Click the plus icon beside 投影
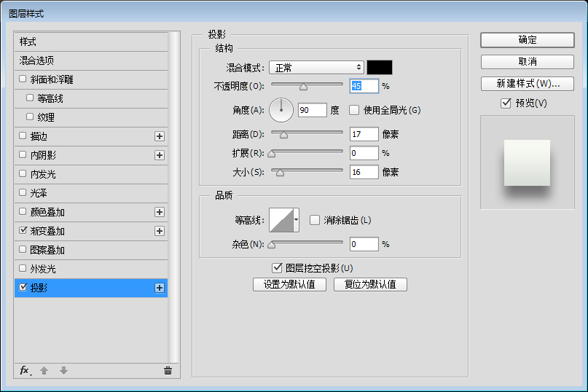This screenshot has height=392, width=588. (x=160, y=288)
